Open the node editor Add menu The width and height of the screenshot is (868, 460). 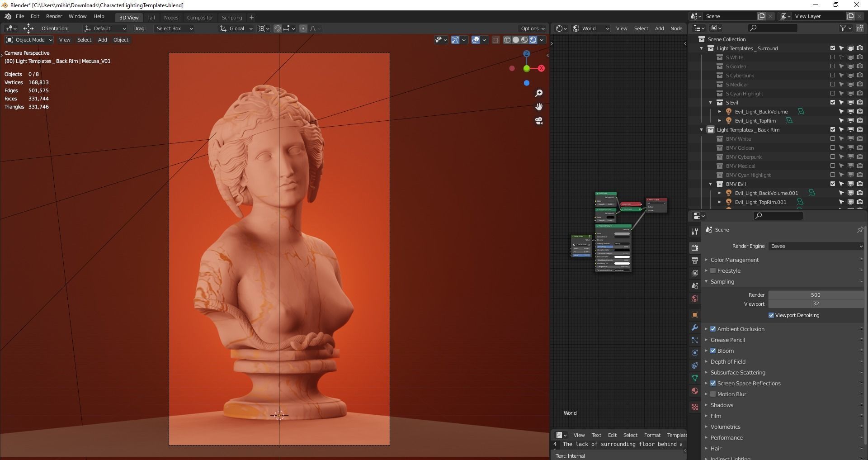pyautogui.click(x=659, y=28)
